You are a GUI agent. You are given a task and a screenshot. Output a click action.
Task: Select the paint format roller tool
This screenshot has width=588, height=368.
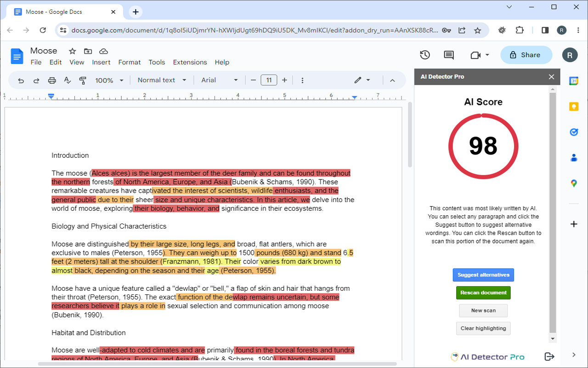point(83,80)
